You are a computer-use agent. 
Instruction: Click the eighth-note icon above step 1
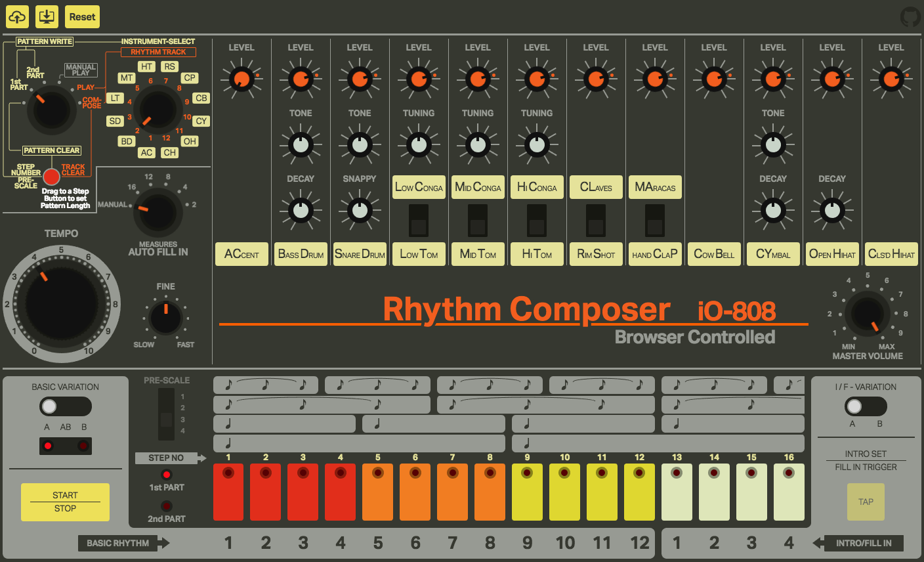pyautogui.click(x=228, y=385)
